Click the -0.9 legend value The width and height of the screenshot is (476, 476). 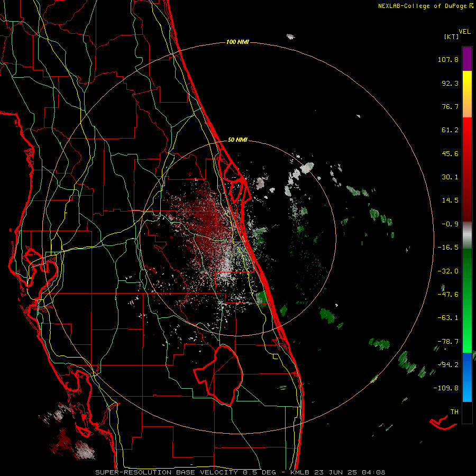click(450, 224)
